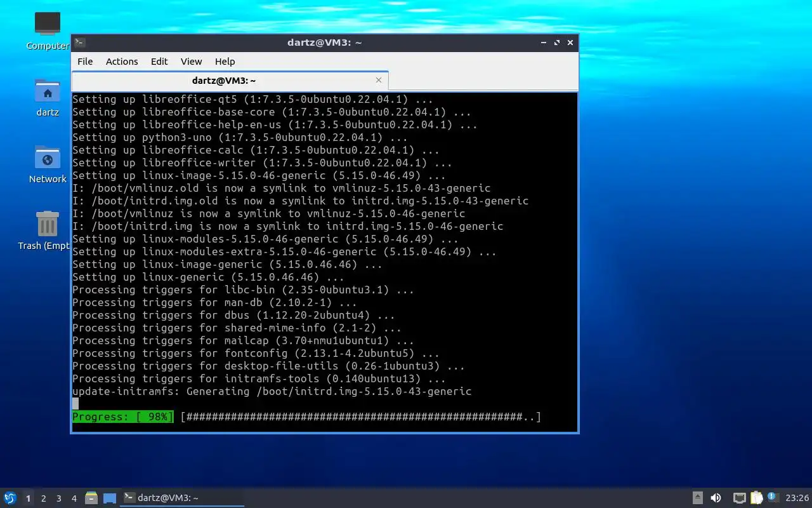Click 'Processing triggers for dbus' line
Image resolution: width=812 pixels, height=508 pixels.
pyautogui.click(x=233, y=315)
